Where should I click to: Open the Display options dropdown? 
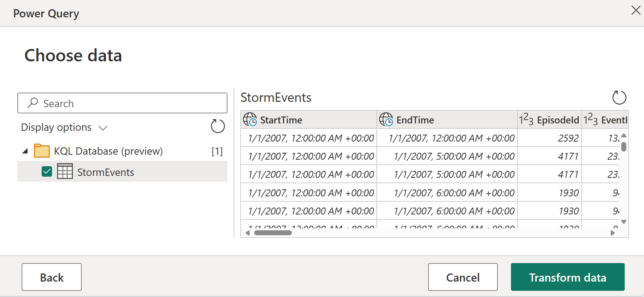point(64,128)
